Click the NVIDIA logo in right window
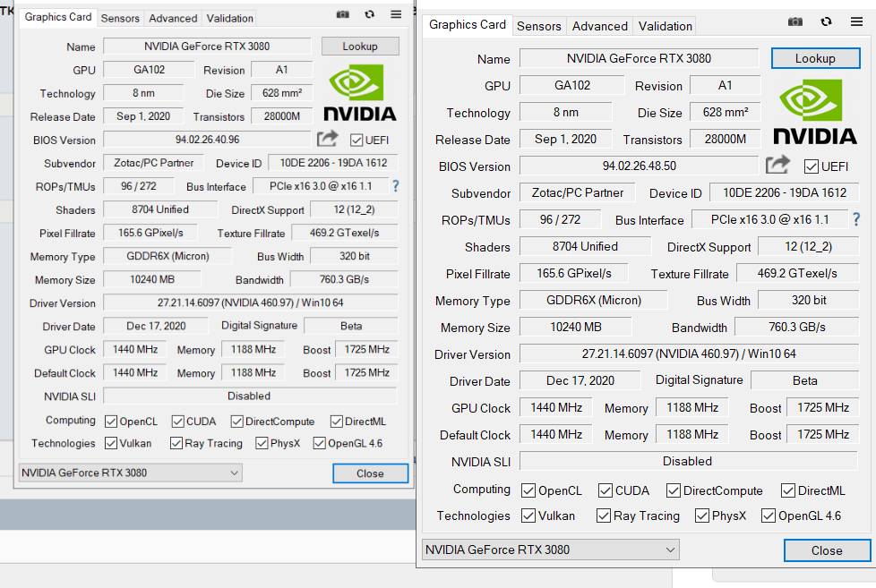The width and height of the screenshot is (876, 588). (815, 112)
